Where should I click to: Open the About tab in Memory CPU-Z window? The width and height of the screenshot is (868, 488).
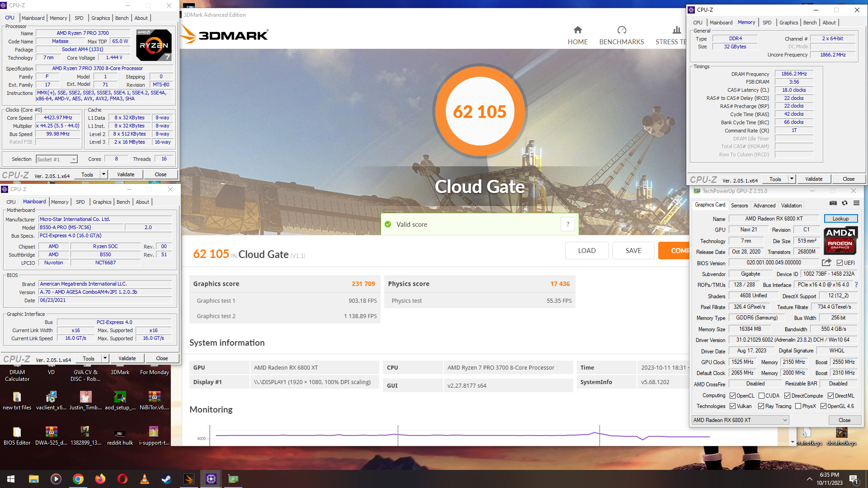tap(829, 23)
